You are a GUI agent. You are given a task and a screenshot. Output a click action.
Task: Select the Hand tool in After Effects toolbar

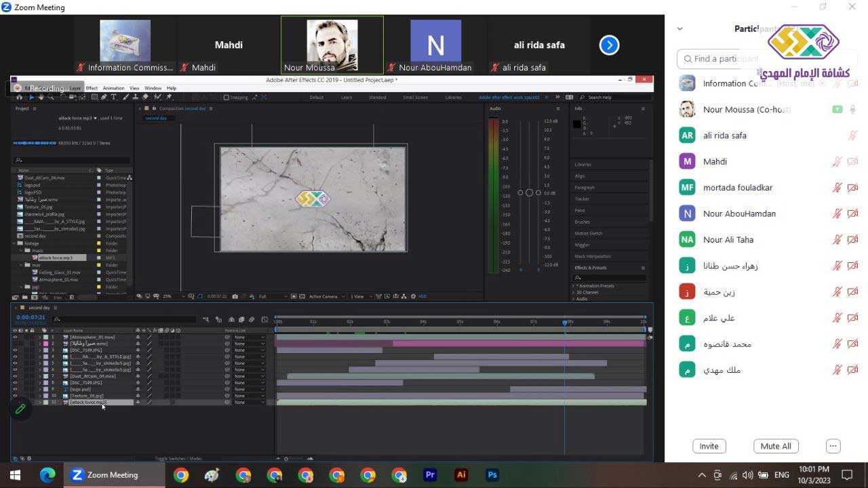click(x=40, y=98)
